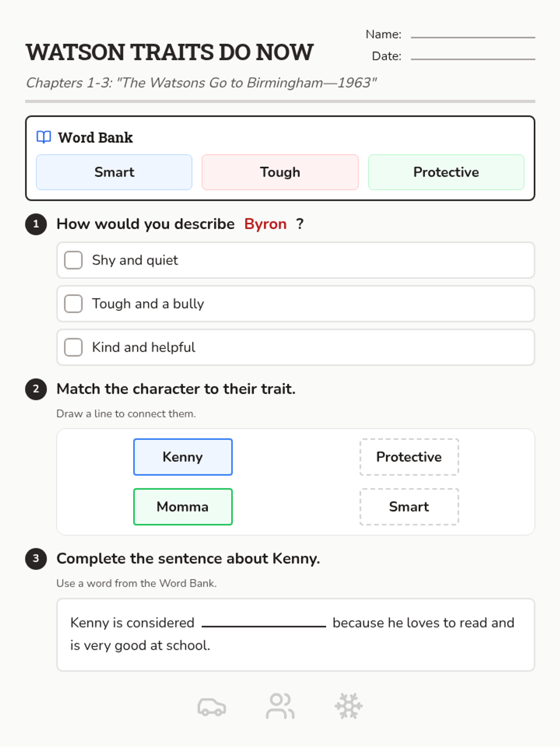Select the Tough word bank chip

280,172
